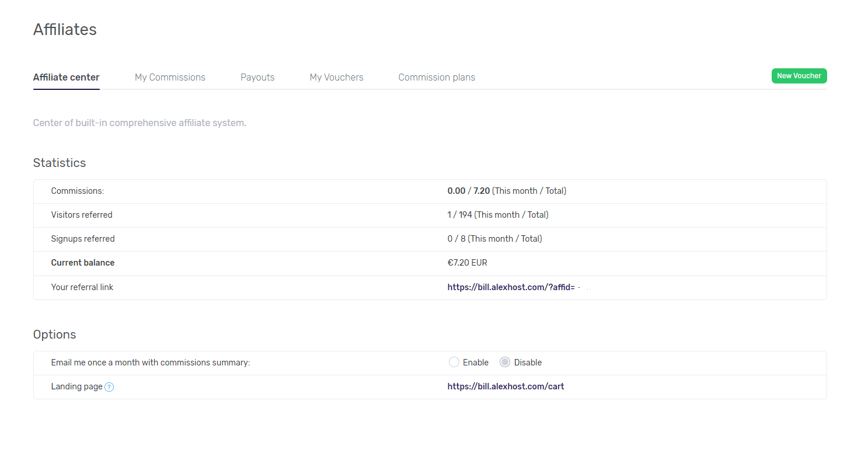
Task: Open the My Commissions tab
Action: click(170, 77)
